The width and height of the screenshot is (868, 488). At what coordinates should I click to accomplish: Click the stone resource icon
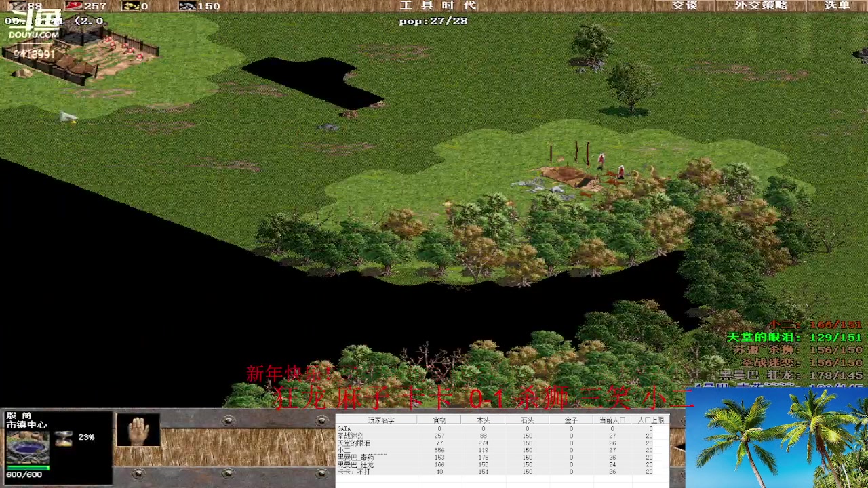point(186,5)
